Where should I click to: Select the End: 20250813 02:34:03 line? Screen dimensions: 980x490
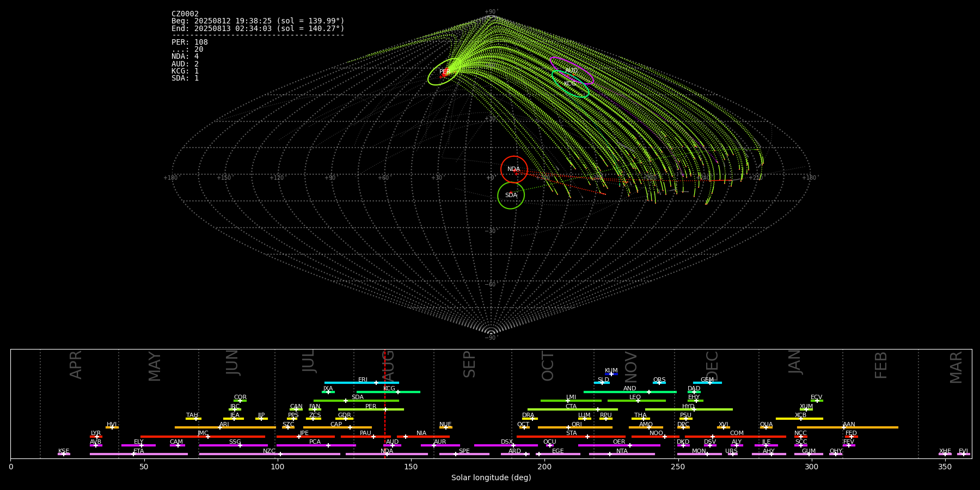pos(258,28)
